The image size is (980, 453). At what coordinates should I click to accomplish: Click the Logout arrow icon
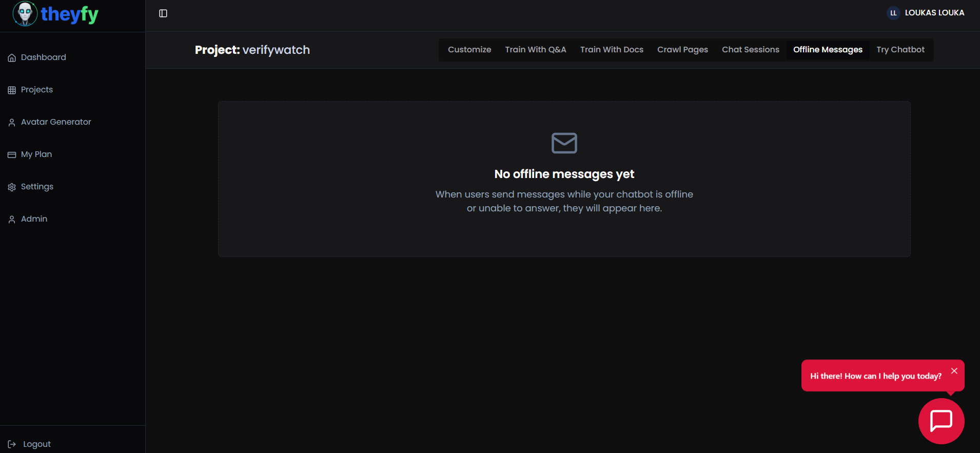point(12,444)
